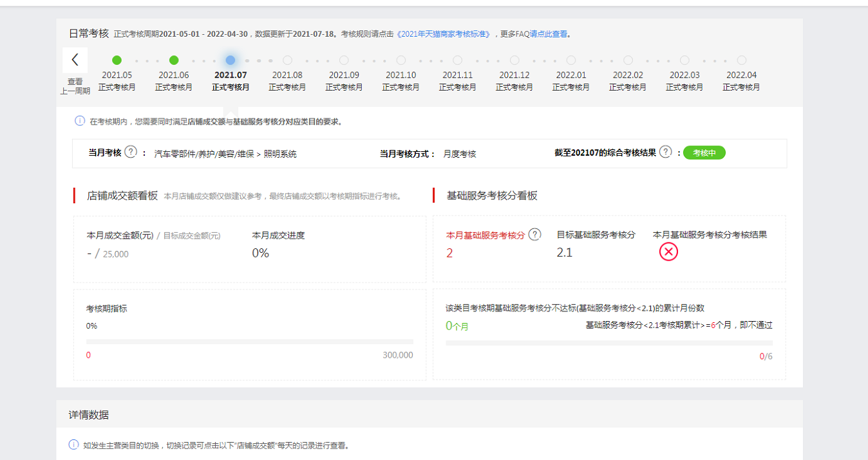Viewport: 868px width, 460px height.
Task: Select the 2021.09 assessment month marker
Action: pos(344,60)
